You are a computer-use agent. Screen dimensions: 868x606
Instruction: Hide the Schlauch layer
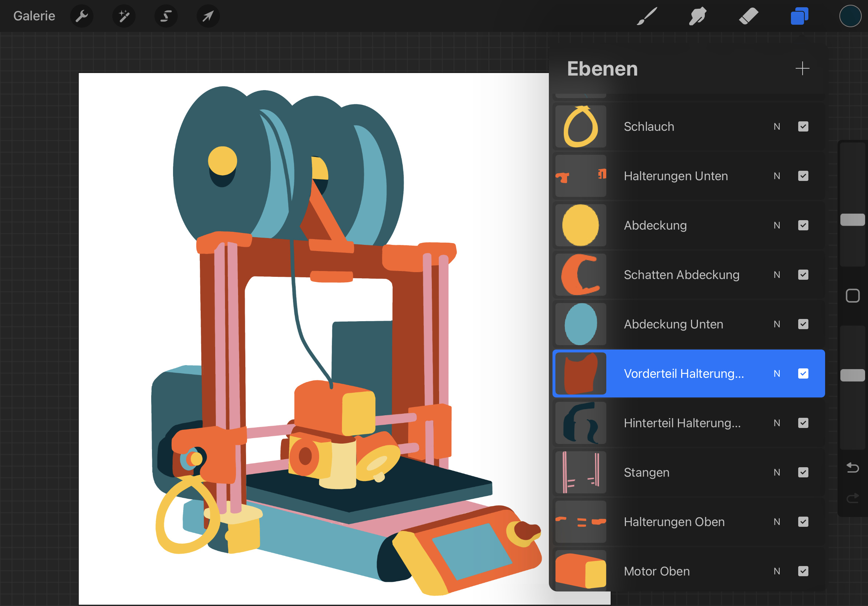[803, 126]
